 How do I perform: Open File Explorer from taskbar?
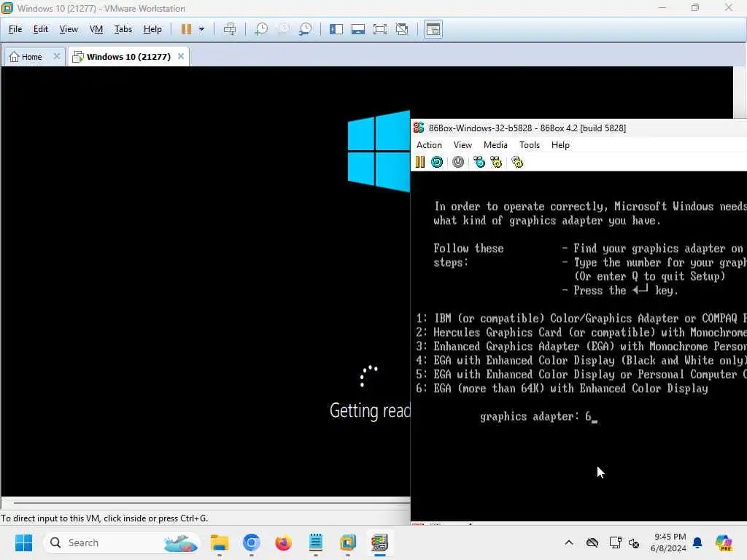coord(220,542)
